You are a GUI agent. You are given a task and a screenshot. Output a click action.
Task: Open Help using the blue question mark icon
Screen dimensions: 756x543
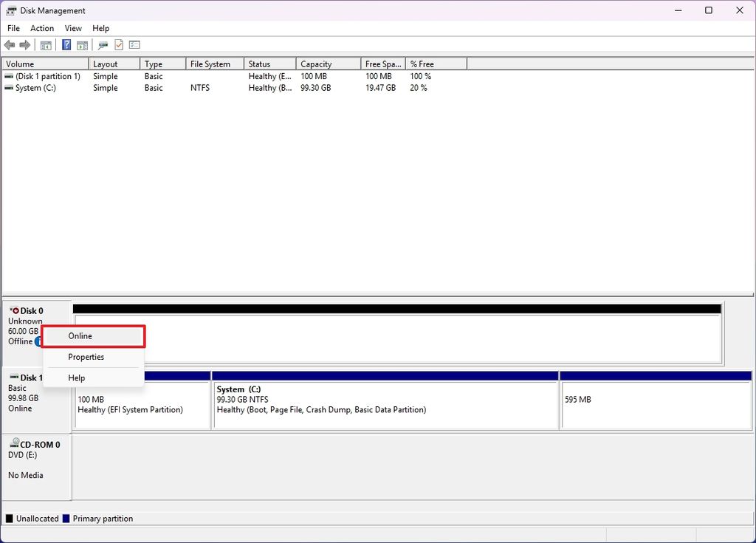(x=66, y=44)
